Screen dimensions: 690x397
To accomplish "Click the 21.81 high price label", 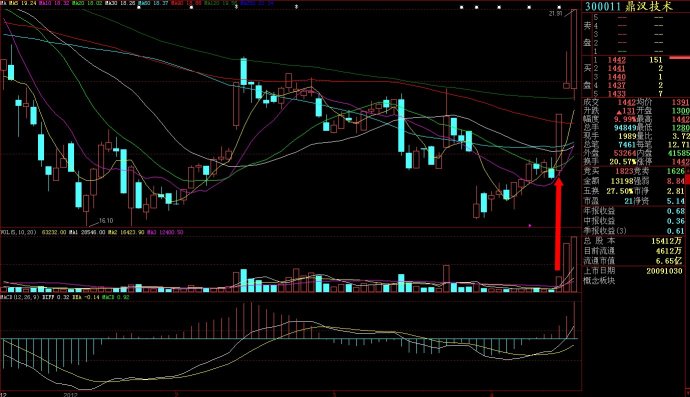I will (555, 14).
